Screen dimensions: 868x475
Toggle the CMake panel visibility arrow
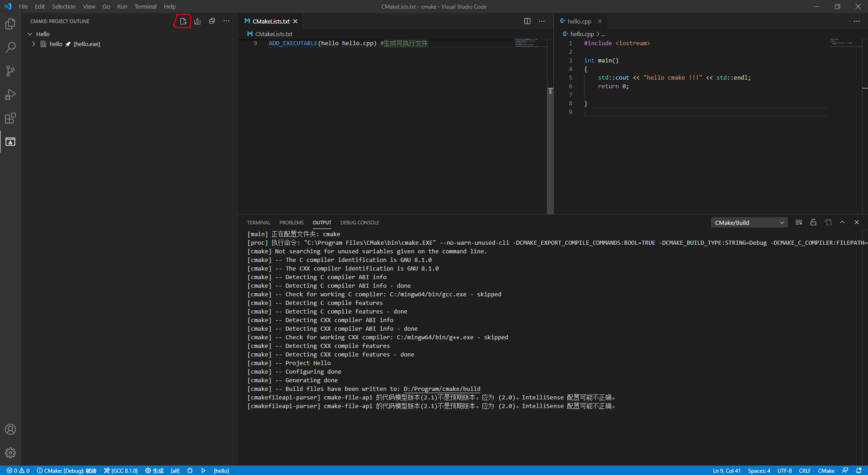pyautogui.click(x=842, y=222)
